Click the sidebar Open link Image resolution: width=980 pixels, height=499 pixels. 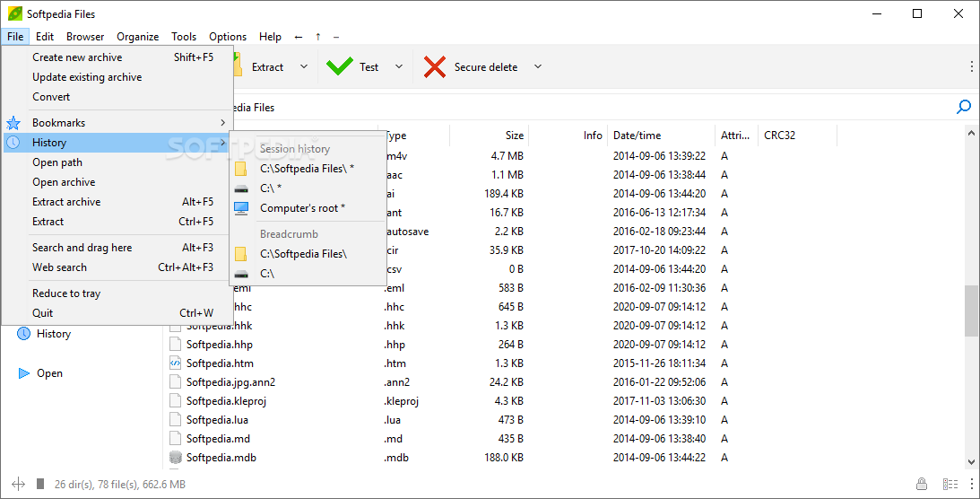tap(49, 373)
